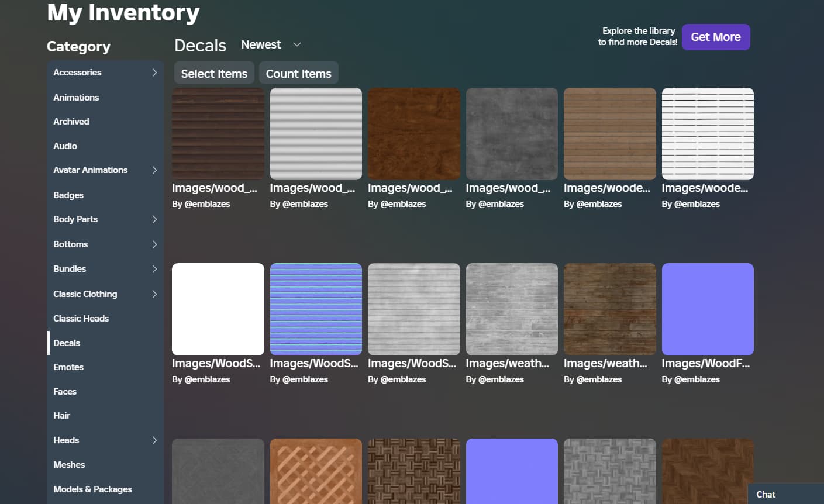Expand the Classic Clothing chevron
This screenshot has height=504, width=824.
154,294
